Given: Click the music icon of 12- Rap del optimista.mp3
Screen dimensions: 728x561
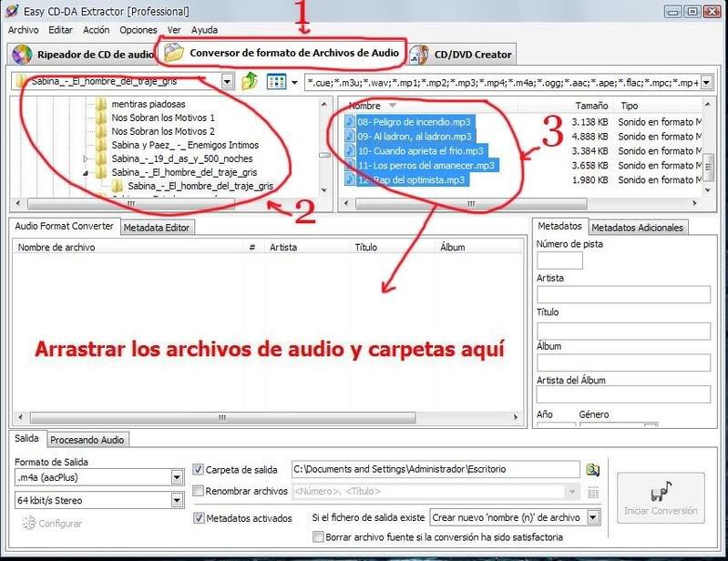Looking at the screenshot, I should (350, 179).
